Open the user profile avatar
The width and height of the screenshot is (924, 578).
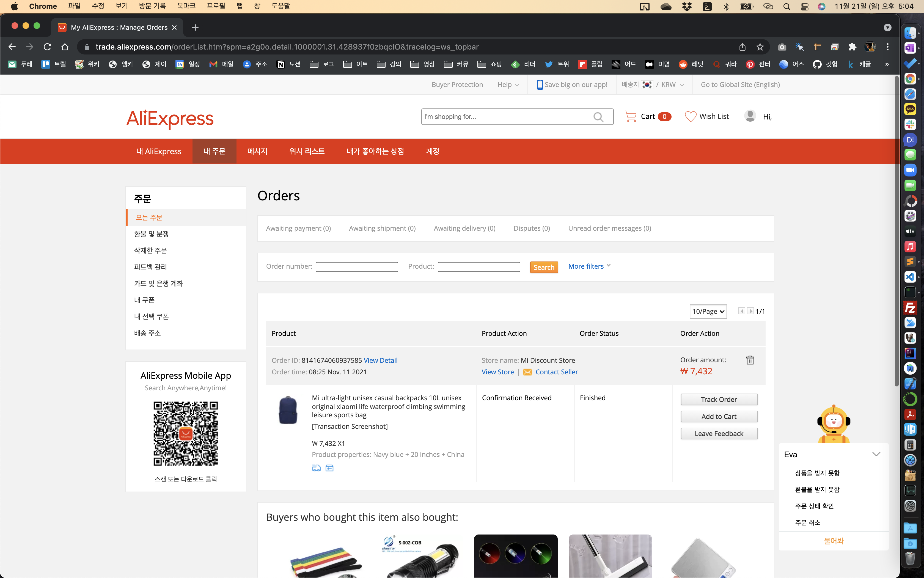click(750, 116)
